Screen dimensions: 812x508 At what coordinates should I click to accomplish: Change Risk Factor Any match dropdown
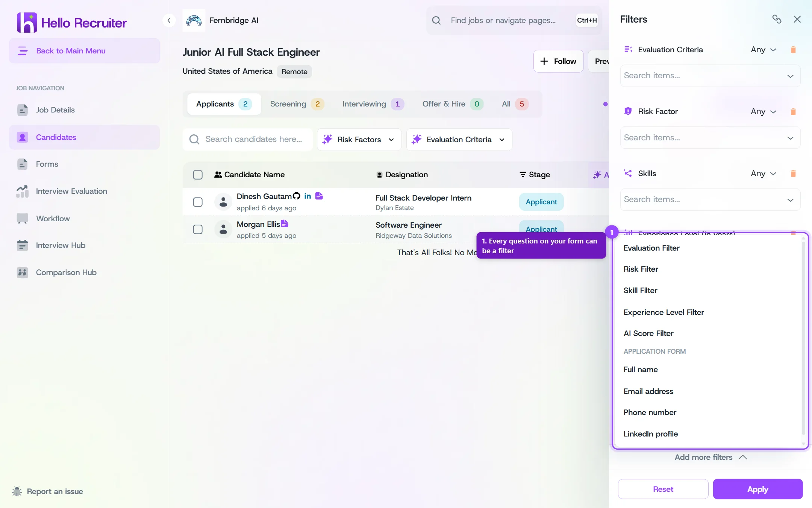763,111
